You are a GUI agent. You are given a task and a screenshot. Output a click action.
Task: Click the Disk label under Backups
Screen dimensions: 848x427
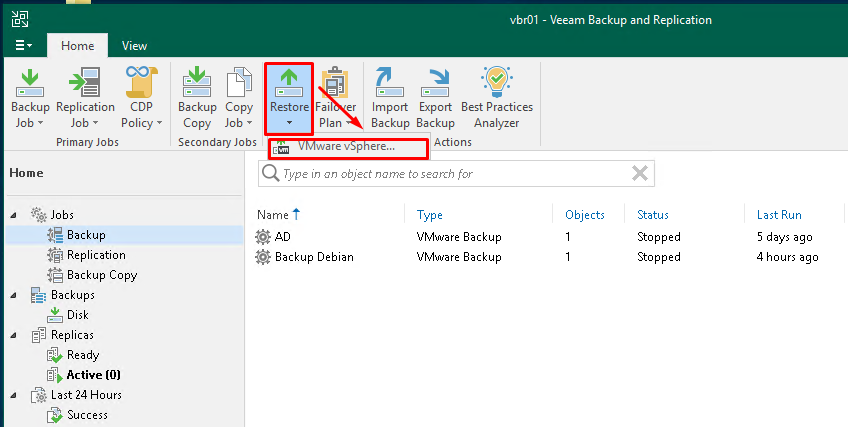click(78, 315)
